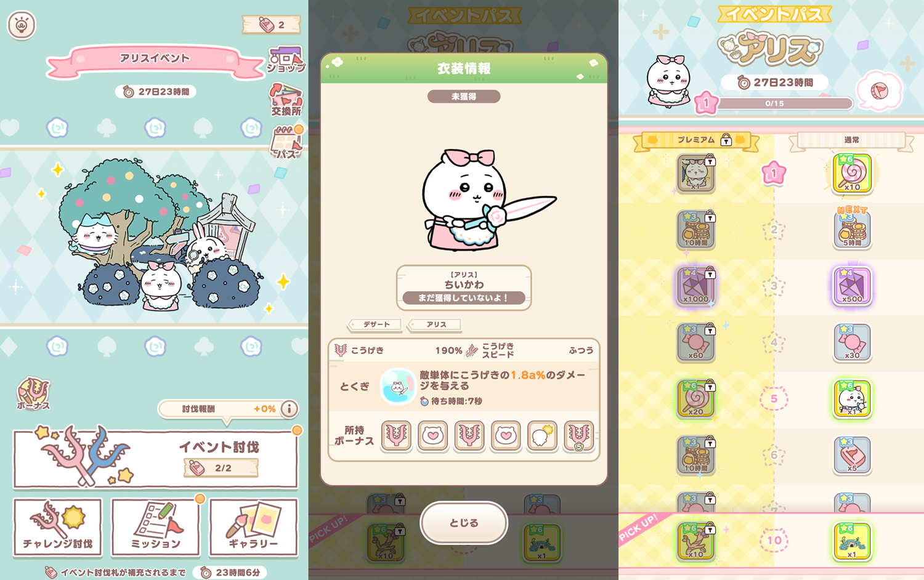The width and height of the screenshot is (924, 580).
Task: Open チャレンジ討伐 button
Action: (58, 527)
